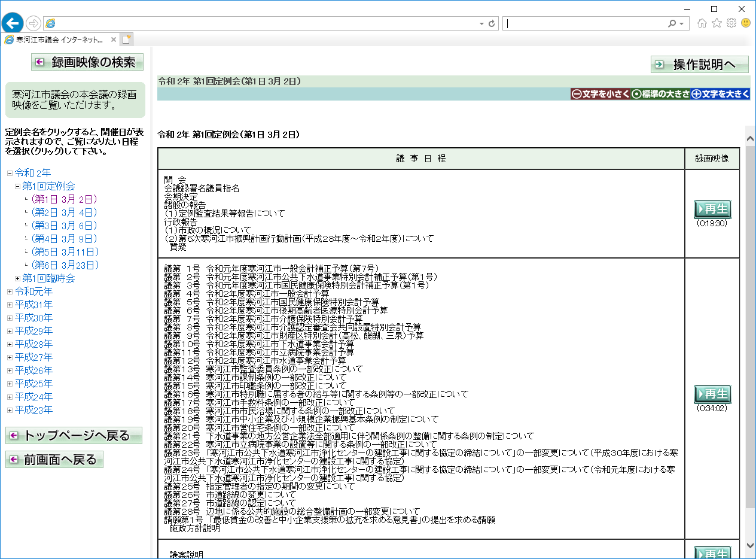The width and height of the screenshot is (756, 559).
Task: Play the 再生 video beside 議案説明
Action: tap(712, 552)
